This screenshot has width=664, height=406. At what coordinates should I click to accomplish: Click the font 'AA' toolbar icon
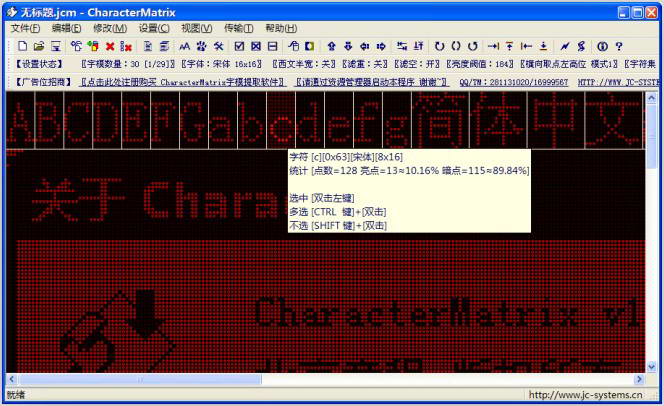point(184,46)
